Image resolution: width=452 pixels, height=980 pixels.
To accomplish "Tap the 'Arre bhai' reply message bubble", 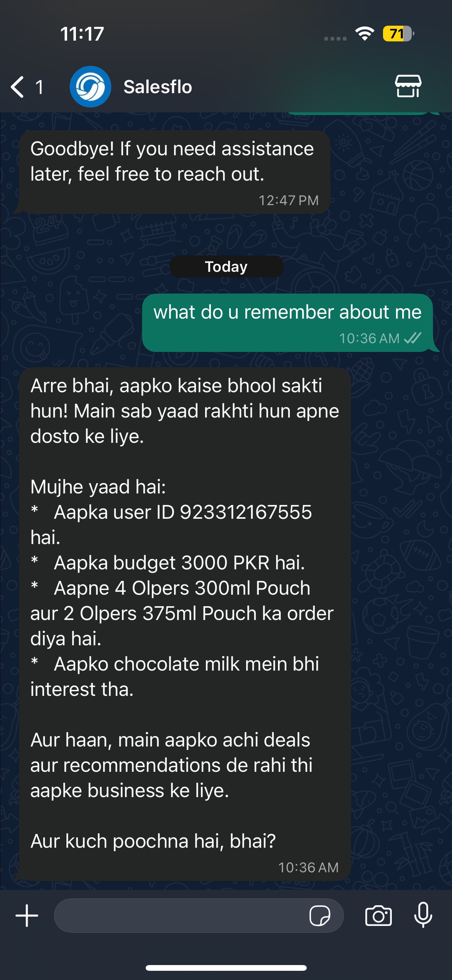I will [x=185, y=624].
